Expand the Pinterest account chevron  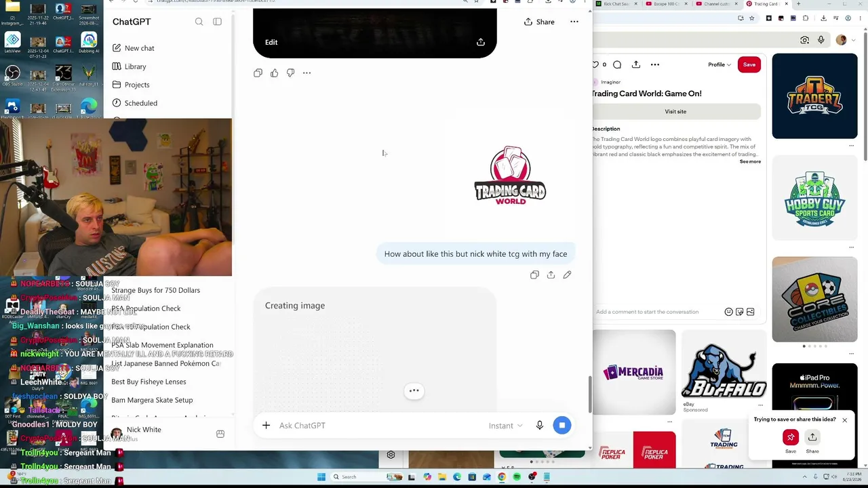pyautogui.click(x=854, y=41)
